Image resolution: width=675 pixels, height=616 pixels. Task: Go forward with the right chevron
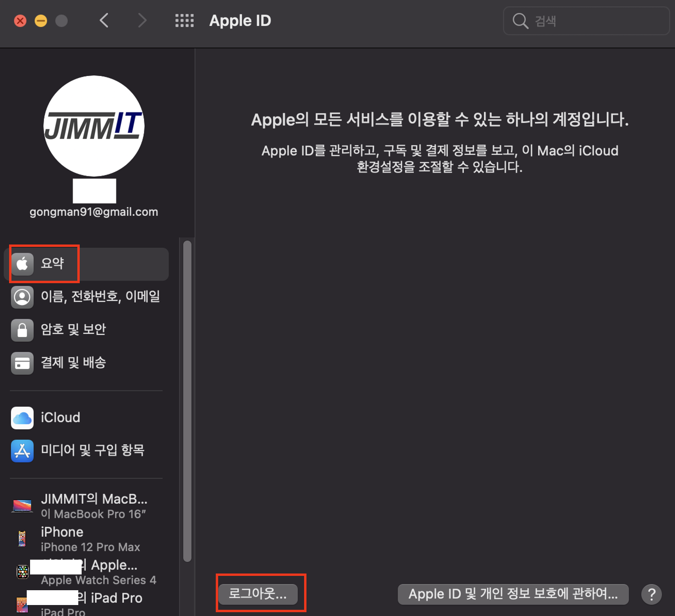point(142,21)
